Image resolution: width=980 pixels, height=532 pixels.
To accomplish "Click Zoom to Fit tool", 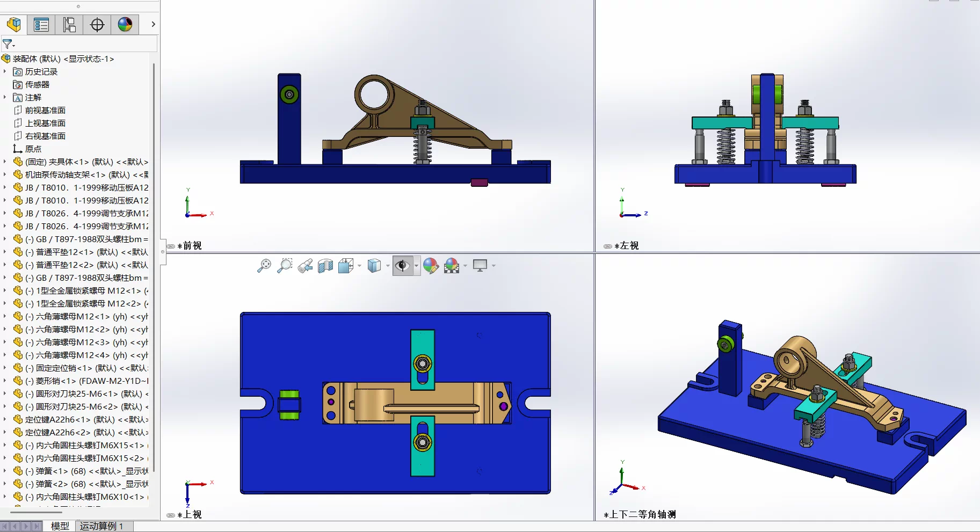I will [264, 266].
